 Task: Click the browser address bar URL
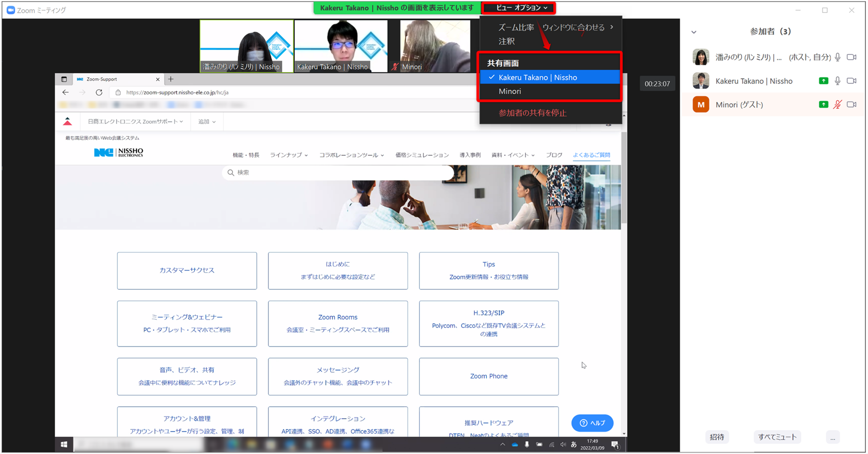coord(177,92)
